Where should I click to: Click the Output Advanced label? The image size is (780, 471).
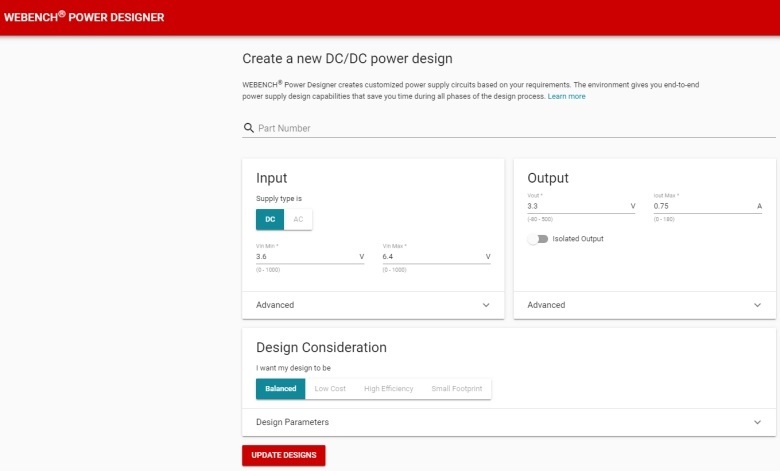(546, 305)
